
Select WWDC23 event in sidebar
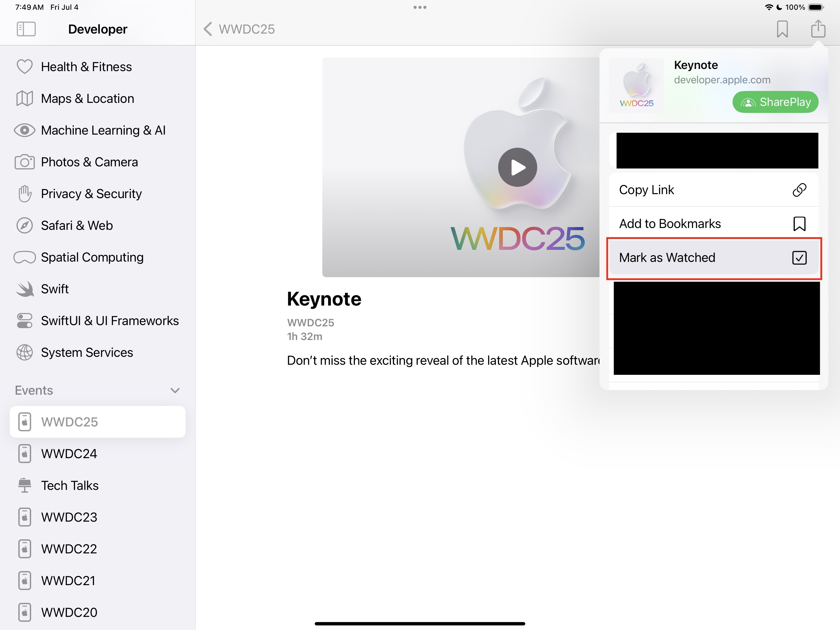click(98, 517)
